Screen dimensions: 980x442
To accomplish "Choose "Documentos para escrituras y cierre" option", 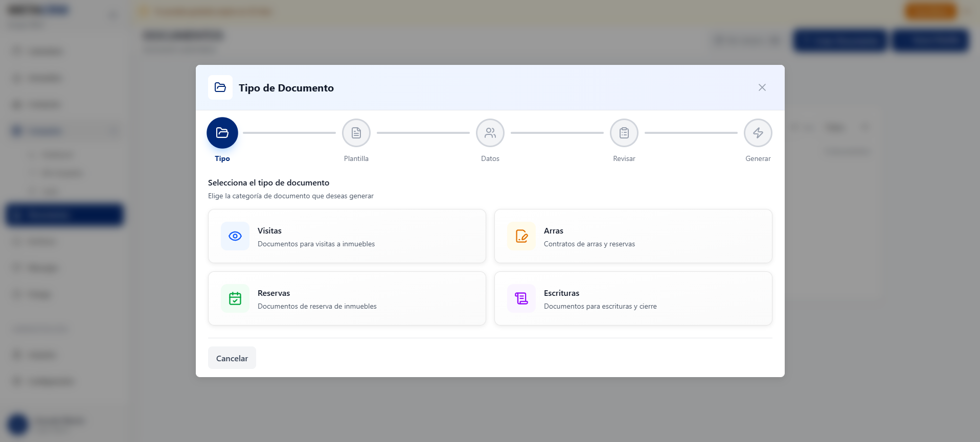I will click(600, 307).
